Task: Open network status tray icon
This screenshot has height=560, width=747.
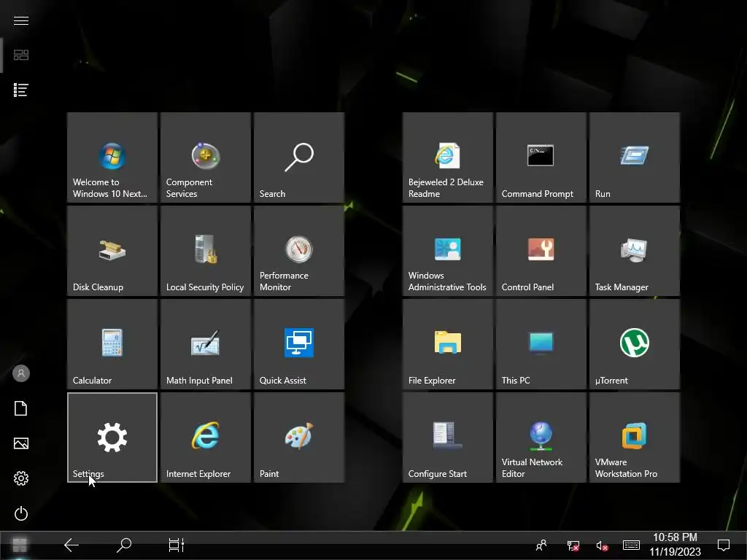Action: pyautogui.click(x=573, y=545)
